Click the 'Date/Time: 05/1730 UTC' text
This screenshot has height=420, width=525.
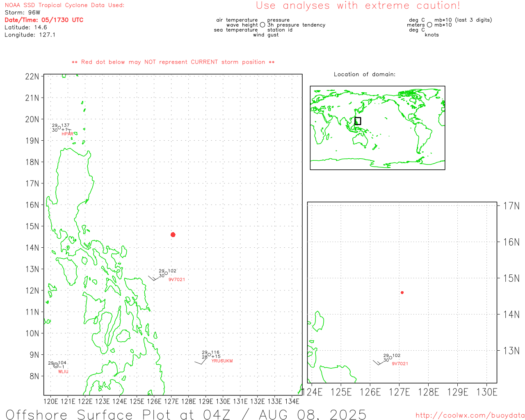44,20
